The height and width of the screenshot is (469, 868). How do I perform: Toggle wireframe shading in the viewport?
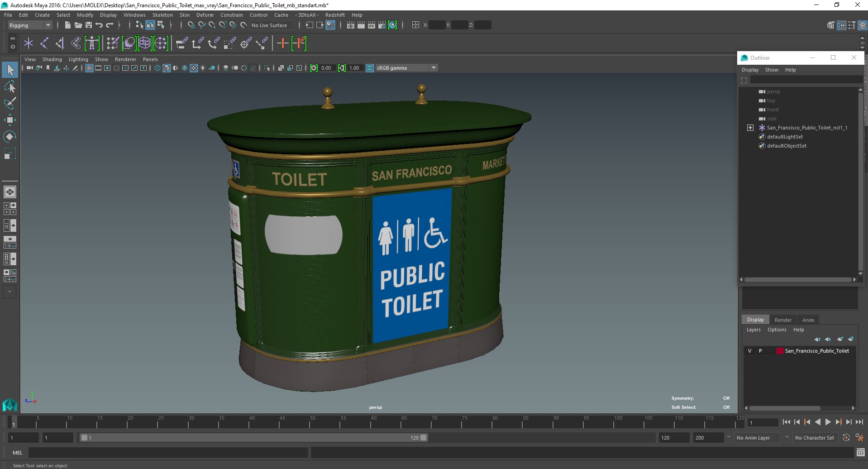157,68
